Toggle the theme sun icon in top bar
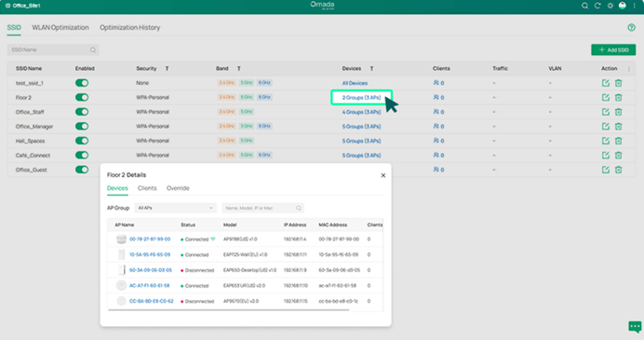 click(x=610, y=6)
